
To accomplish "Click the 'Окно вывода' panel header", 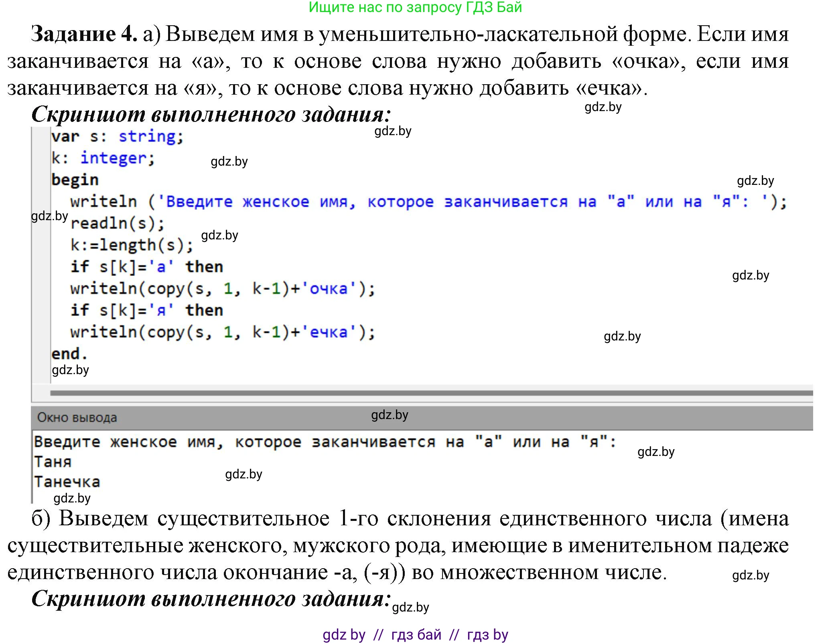I will (x=77, y=417).
